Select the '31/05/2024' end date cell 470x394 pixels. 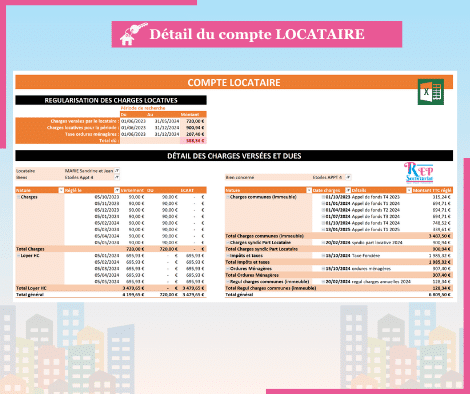point(167,121)
